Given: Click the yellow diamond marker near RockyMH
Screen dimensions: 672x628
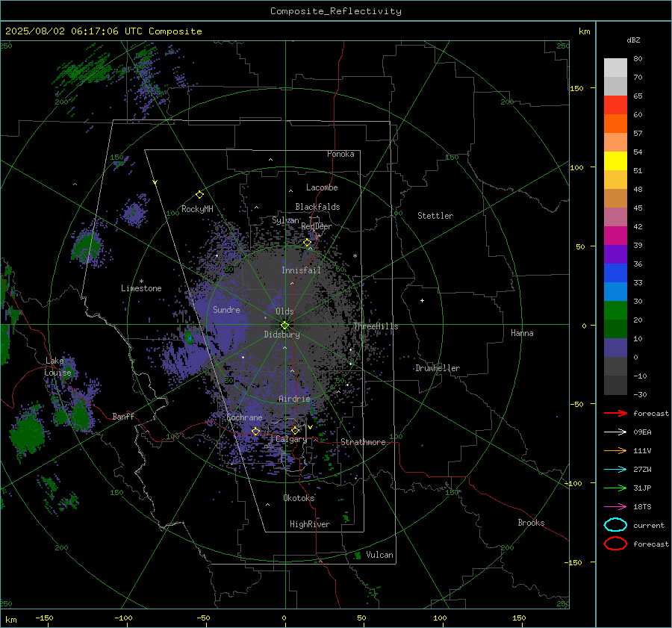Looking at the screenshot, I should tap(199, 195).
